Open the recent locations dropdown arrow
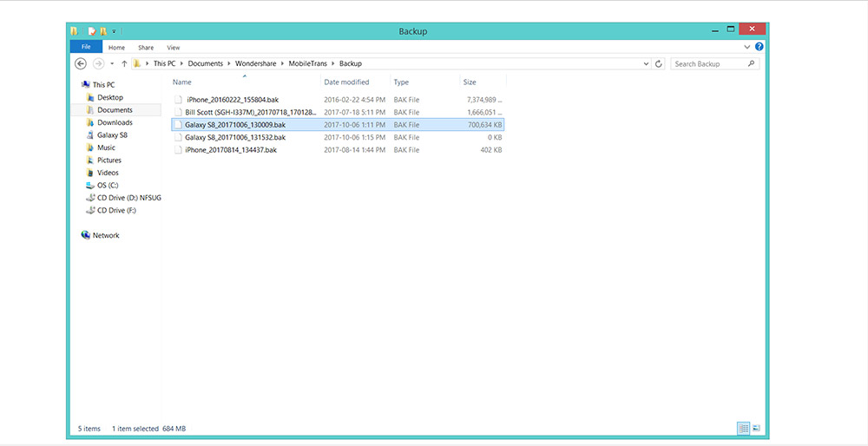Image resolution: width=868 pixels, height=446 pixels. pos(112,63)
